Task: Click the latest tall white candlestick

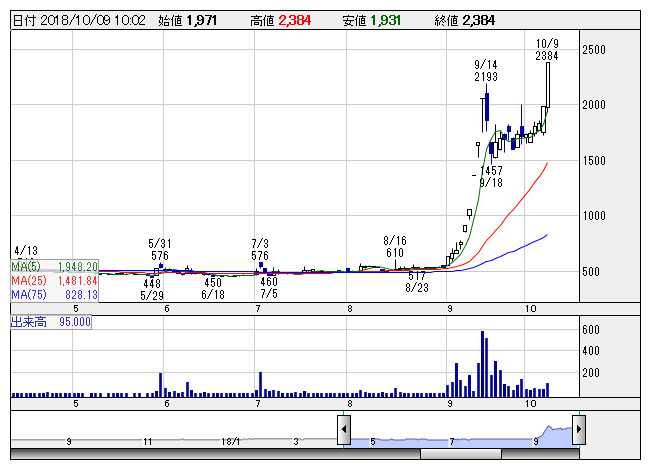Action: [548, 85]
